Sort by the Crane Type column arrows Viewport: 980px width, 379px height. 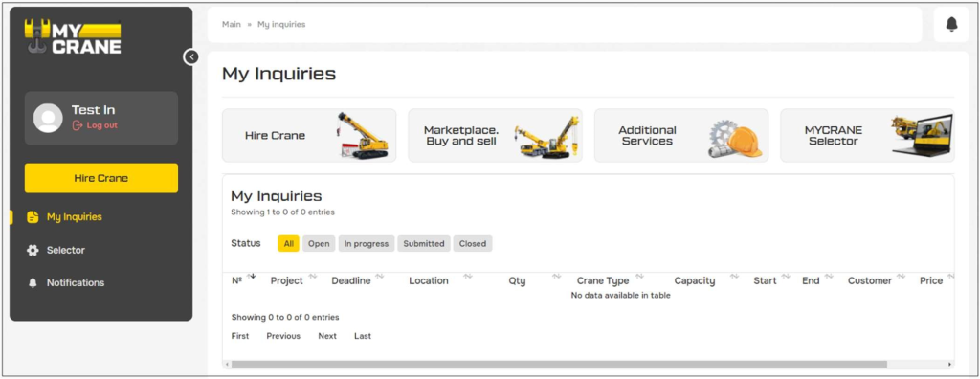pos(639,276)
